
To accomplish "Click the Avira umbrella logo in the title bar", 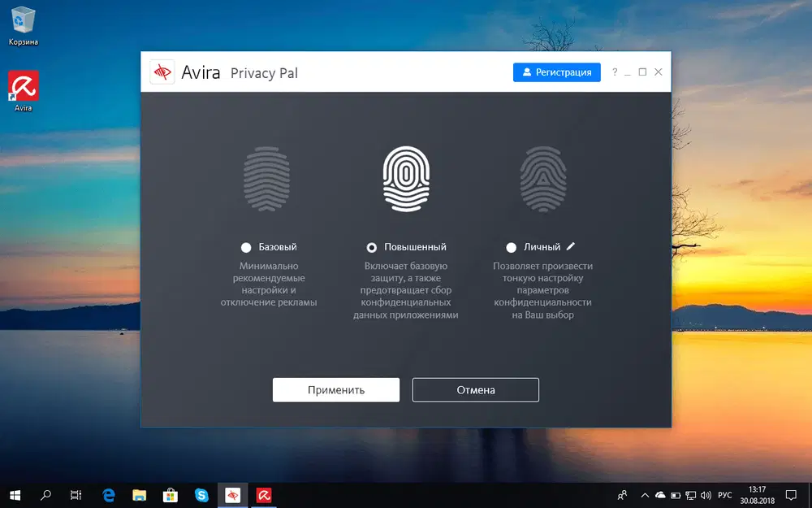I will tap(162, 72).
